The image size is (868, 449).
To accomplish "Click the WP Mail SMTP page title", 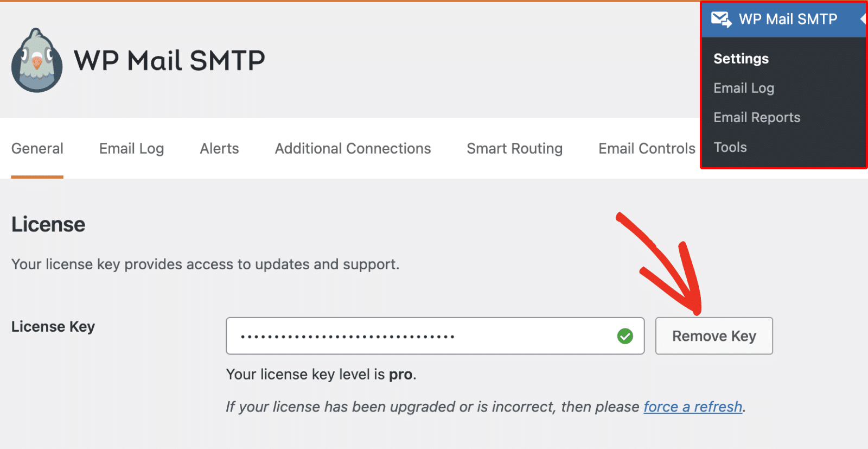I will pyautogui.click(x=169, y=60).
